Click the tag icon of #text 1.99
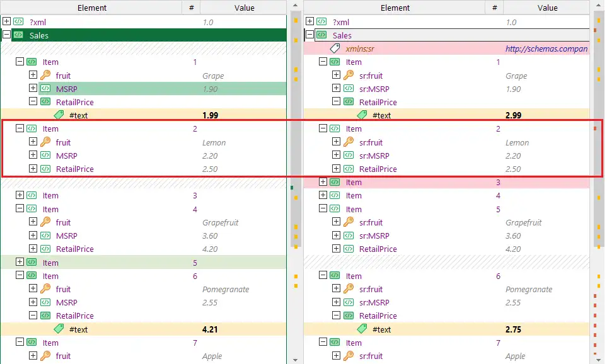This screenshot has width=607, height=364. coord(59,115)
